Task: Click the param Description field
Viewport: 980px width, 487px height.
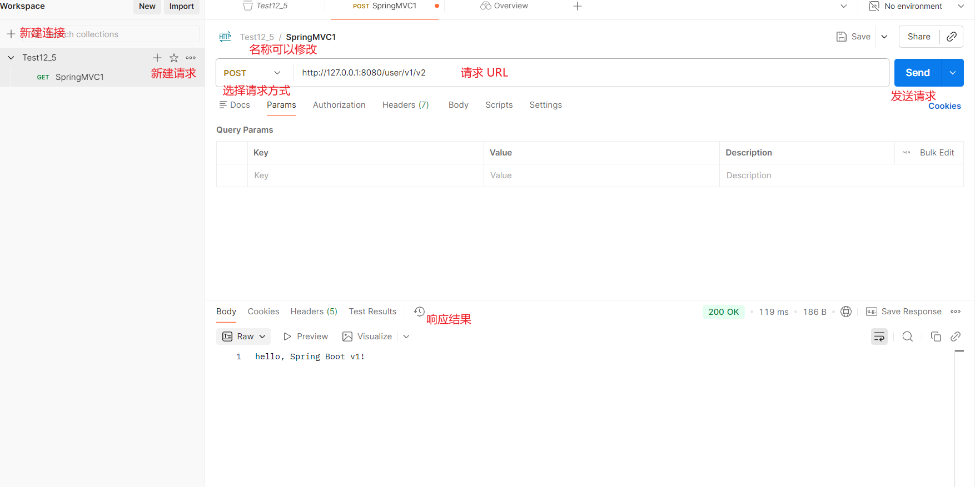Action: tap(841, 175)
